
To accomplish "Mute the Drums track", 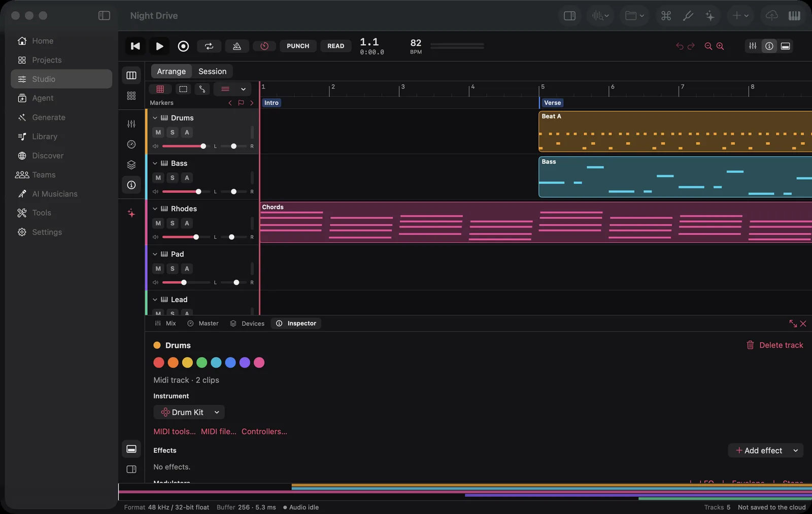I will (x=158, y=133).
